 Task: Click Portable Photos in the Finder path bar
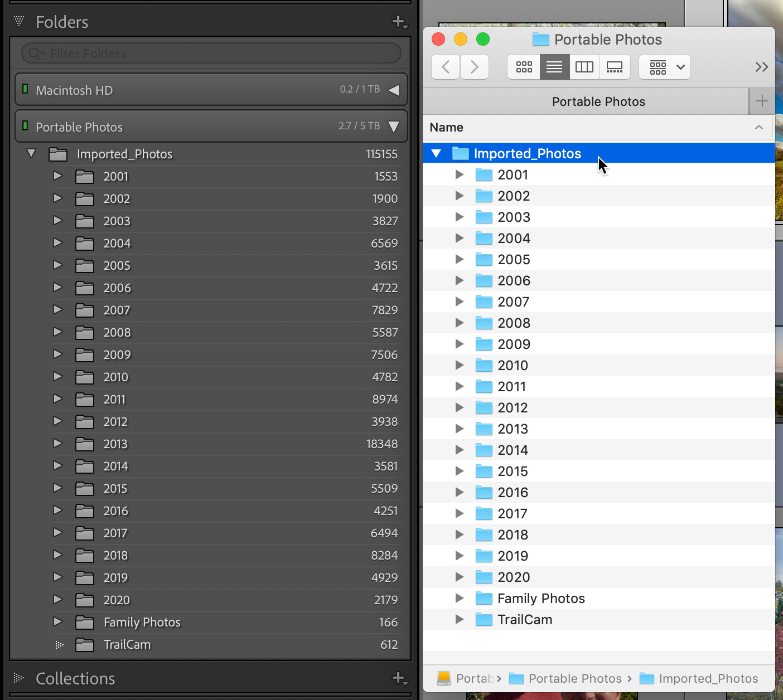574,678
